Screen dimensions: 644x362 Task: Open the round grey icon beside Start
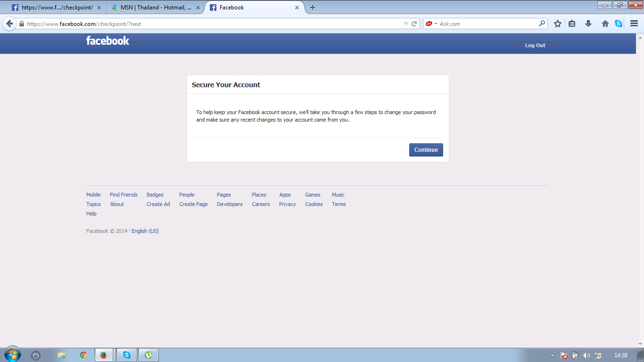click(36, 355)
